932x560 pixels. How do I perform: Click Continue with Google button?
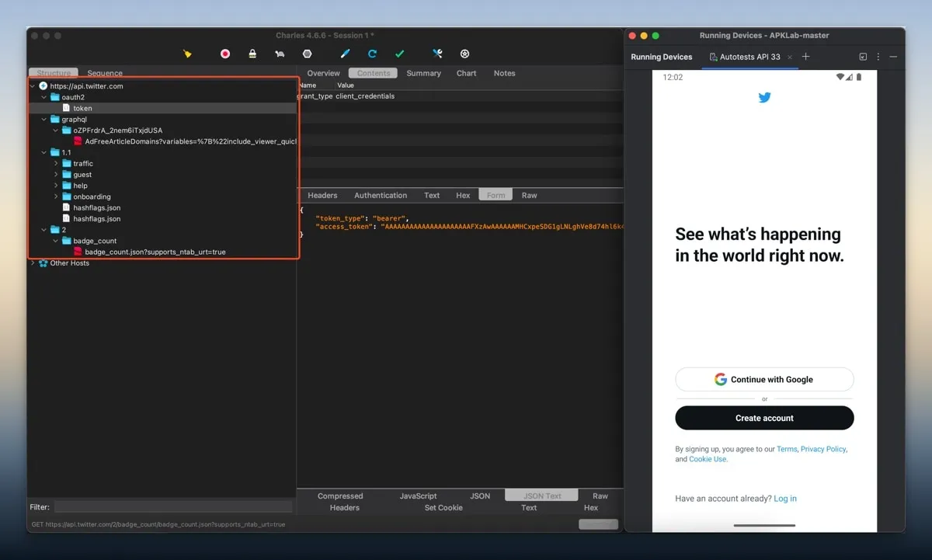pyautogui.click(x=764, y=380)
